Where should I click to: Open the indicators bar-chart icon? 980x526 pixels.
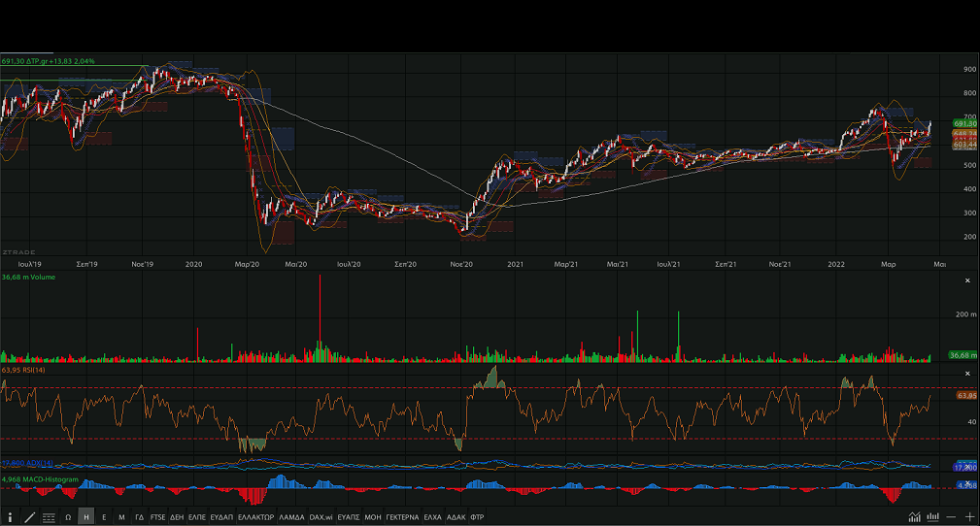[x=933, y=517]
